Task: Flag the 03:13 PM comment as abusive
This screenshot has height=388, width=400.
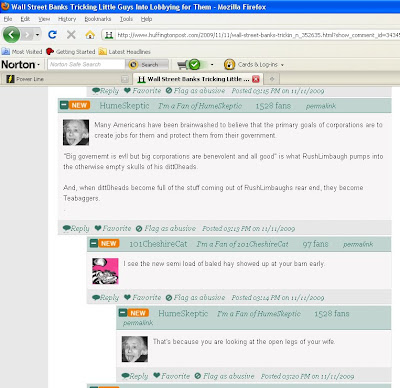Action: click(x=166, y=228)
